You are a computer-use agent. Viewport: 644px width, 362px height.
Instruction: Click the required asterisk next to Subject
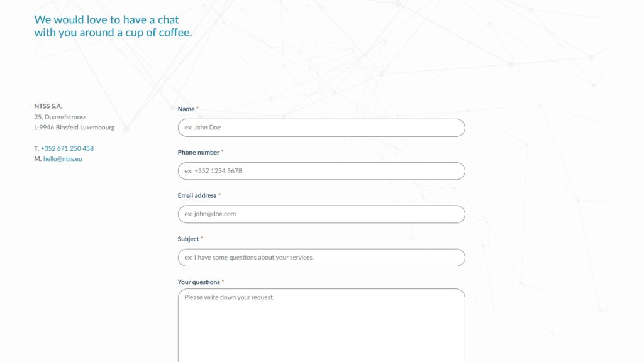pos(202,238)
